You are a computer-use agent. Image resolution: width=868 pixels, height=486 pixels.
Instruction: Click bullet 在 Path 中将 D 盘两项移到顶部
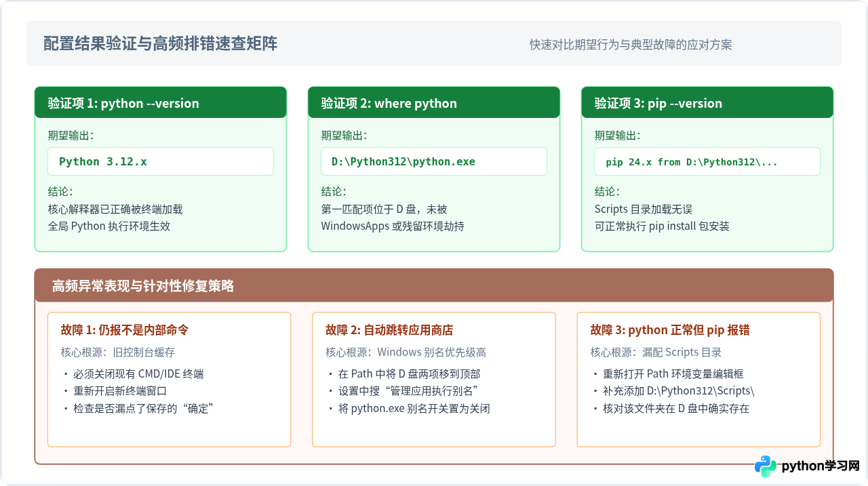[x=404, y=373]
